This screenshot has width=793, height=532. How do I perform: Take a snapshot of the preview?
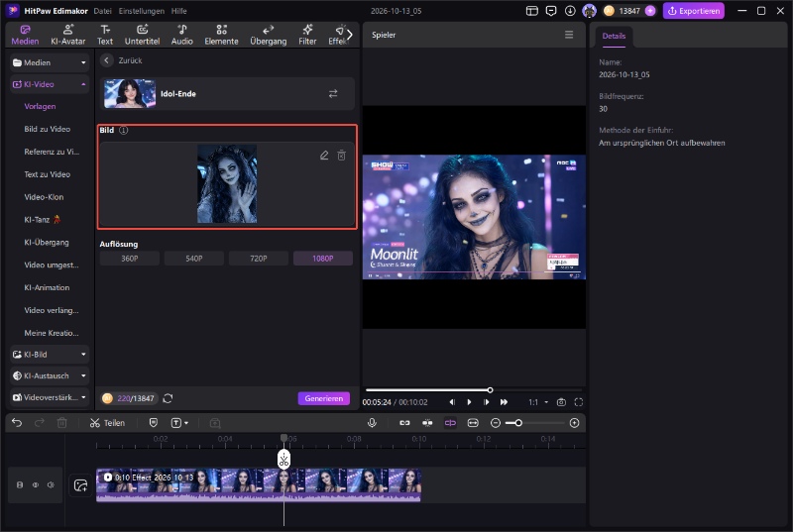tap(561, 402)
